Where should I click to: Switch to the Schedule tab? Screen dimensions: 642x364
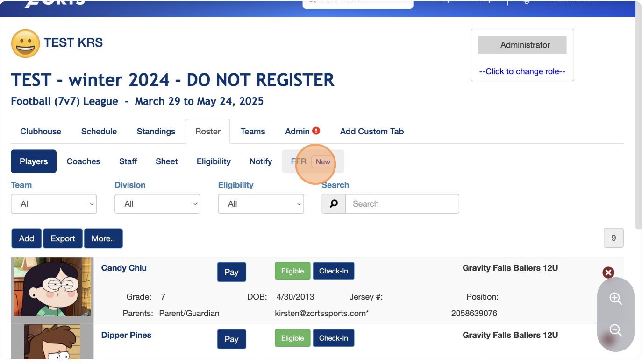[x=99, y=132]
